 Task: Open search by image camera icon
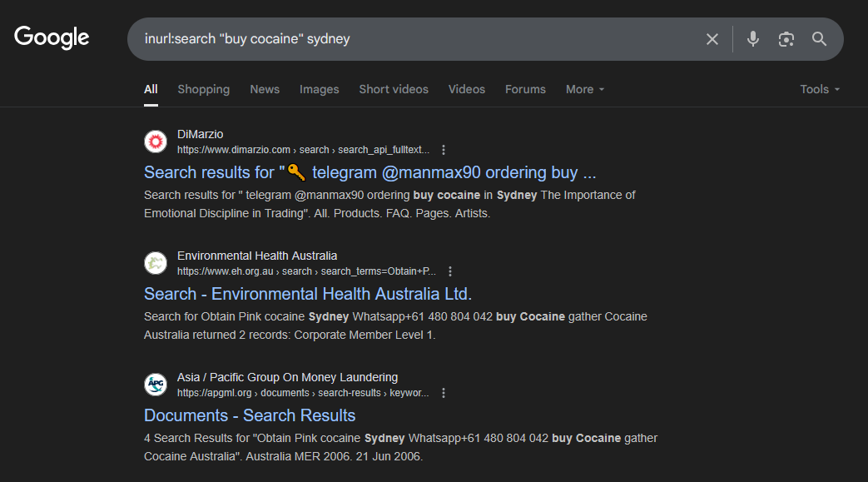point(786,39)
